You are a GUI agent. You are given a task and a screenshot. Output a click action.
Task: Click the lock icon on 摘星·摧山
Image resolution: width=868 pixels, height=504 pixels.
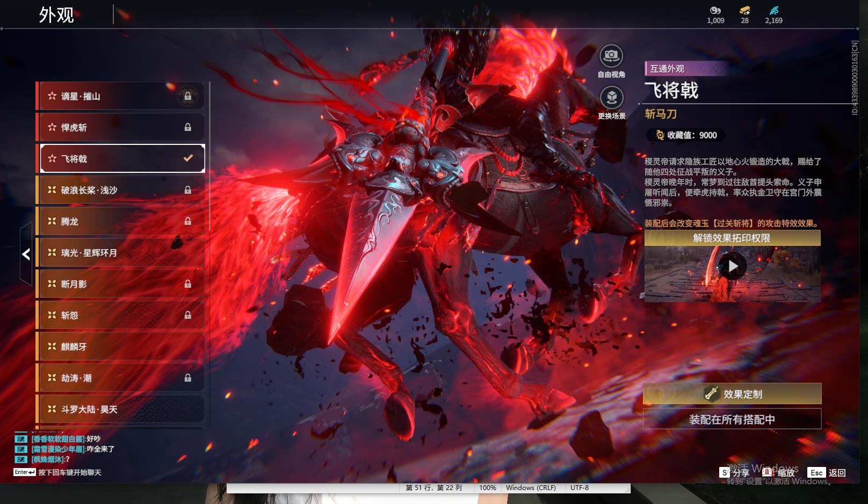pyautogui.click(x=188, y=96)
